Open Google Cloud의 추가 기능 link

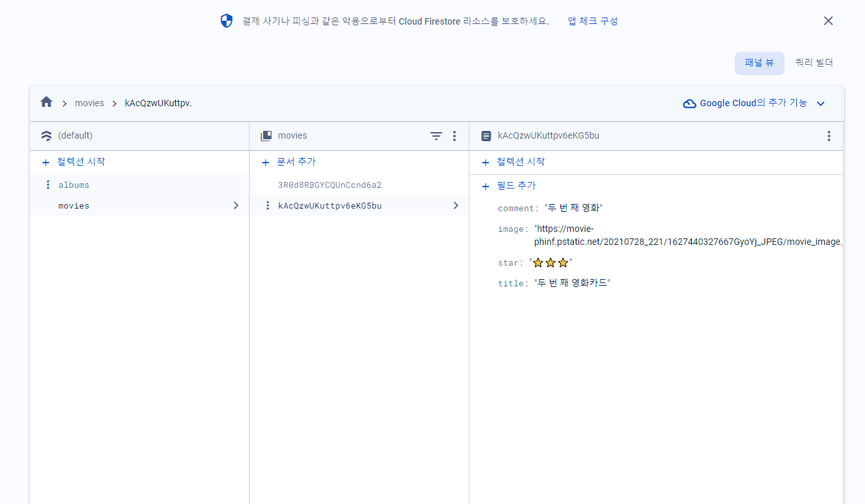click(x=753, y=103)
